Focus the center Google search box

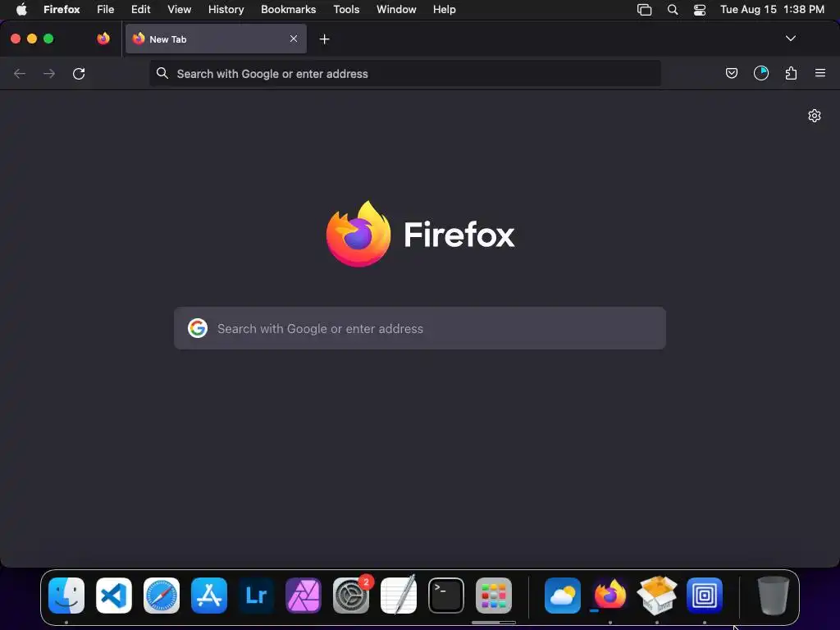pyautogui.click(x=420, y=328)
